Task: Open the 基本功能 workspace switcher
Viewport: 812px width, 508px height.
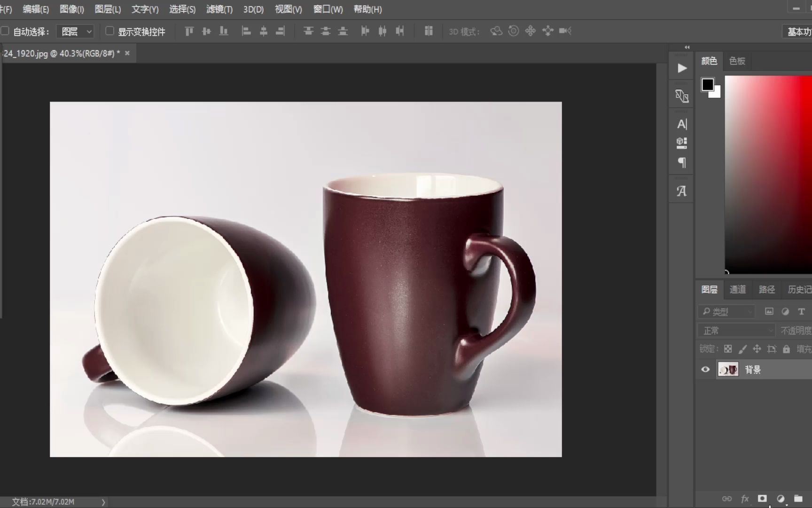Action: click(x=798, y=32)
